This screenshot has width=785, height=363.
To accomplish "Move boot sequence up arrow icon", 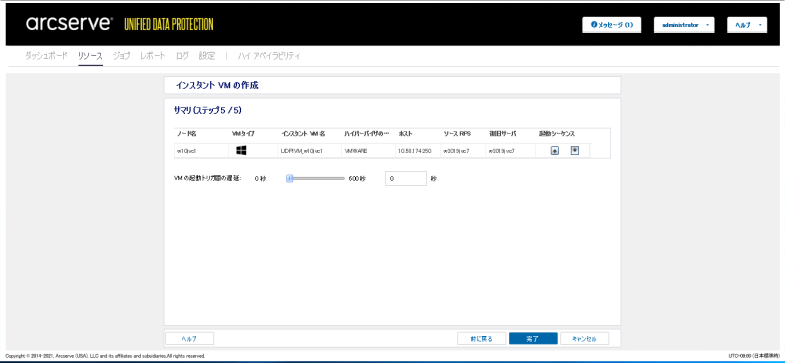I will [555, 151].
